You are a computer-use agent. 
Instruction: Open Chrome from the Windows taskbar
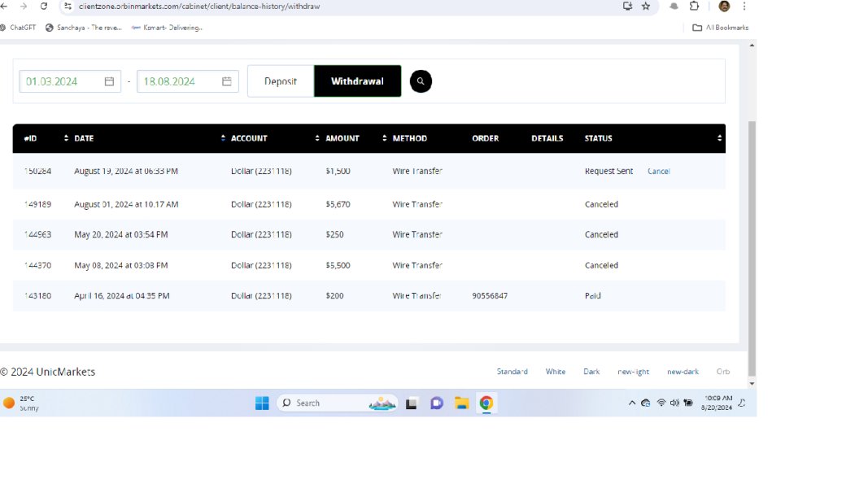(486, 403)
